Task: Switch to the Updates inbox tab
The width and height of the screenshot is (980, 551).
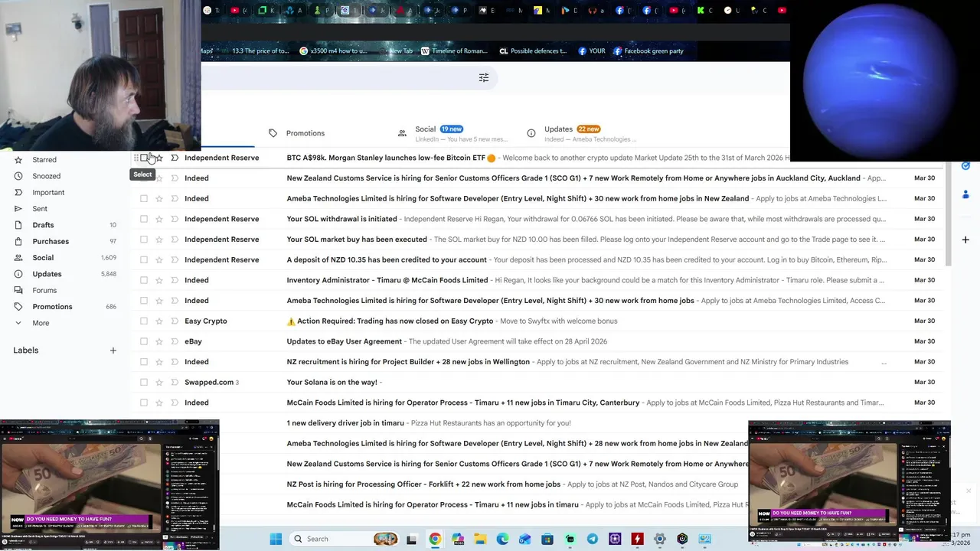Action: [582, 133]
